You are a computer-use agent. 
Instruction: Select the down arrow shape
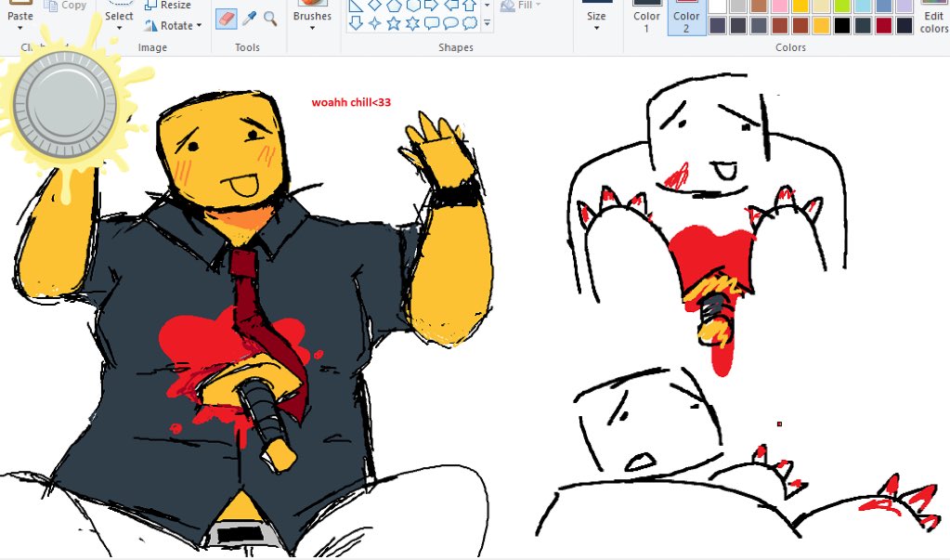pos(357,23)
